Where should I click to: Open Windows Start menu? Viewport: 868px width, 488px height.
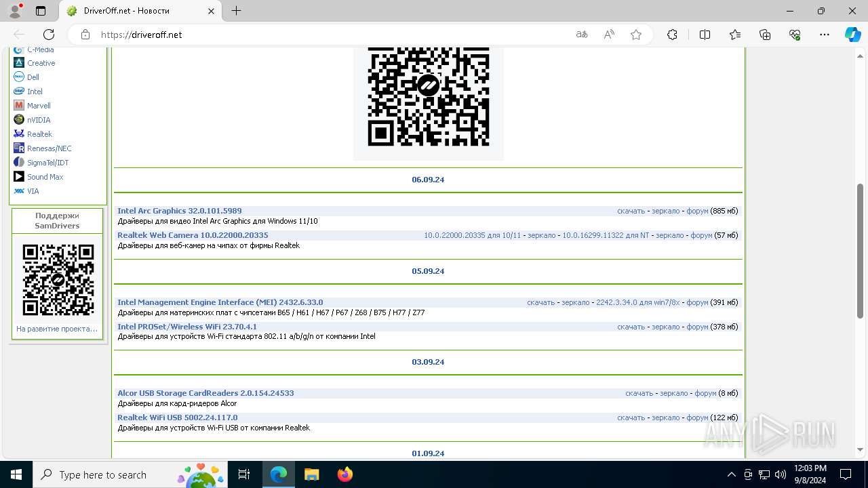(16, 474)
